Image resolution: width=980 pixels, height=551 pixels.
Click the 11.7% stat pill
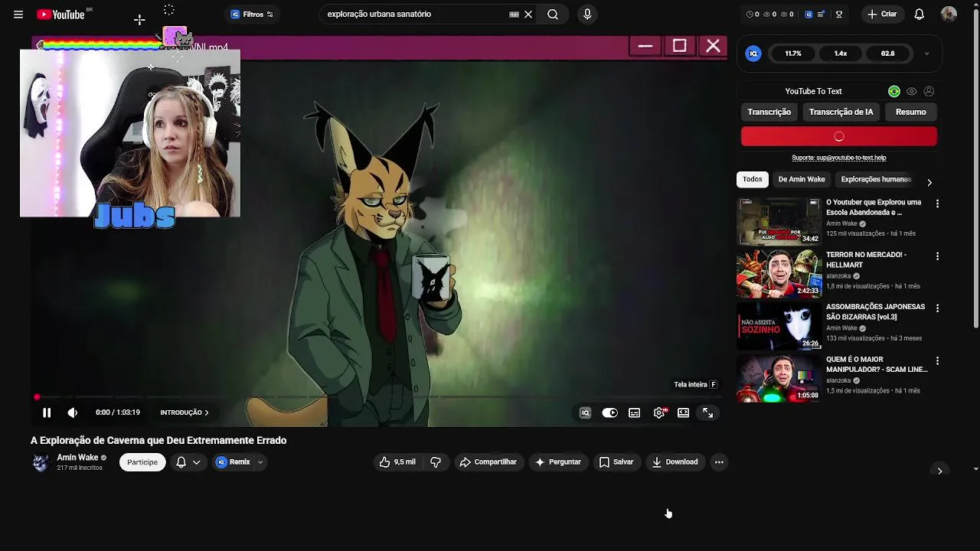[793, 54]
